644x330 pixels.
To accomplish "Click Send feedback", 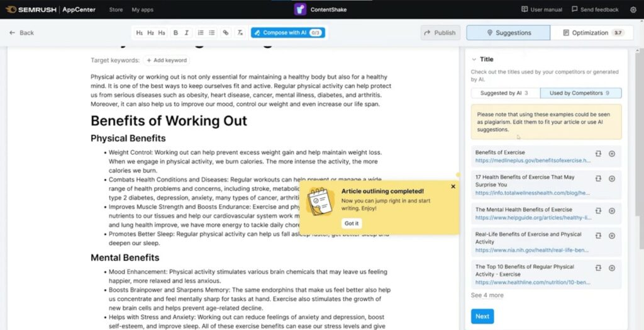I will (595, 9).
